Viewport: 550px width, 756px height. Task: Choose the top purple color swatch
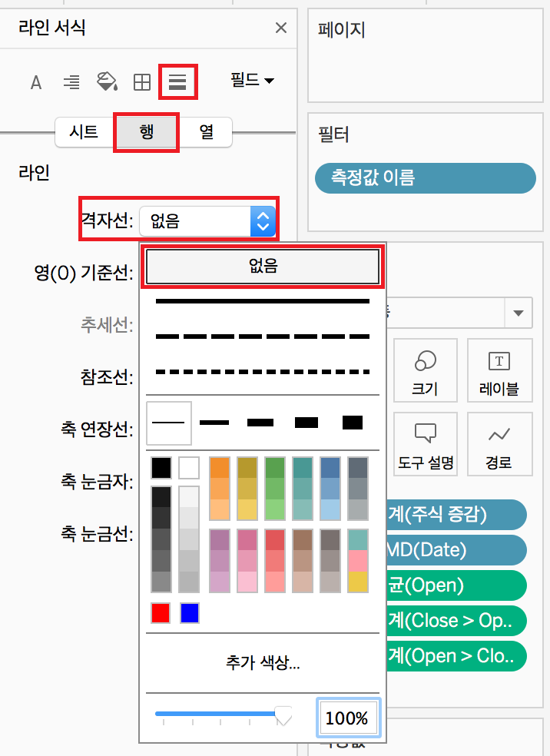click(220, 539)
